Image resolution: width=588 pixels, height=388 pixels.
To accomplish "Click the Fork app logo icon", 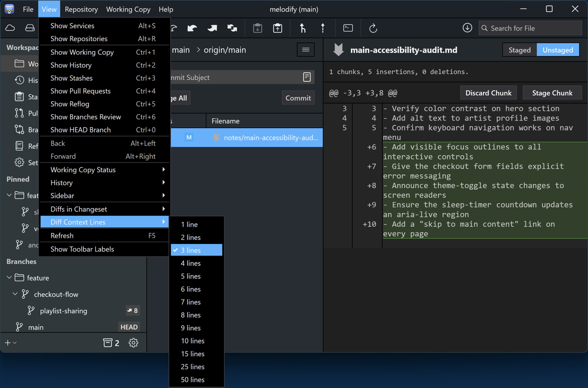I will point(9,9).
